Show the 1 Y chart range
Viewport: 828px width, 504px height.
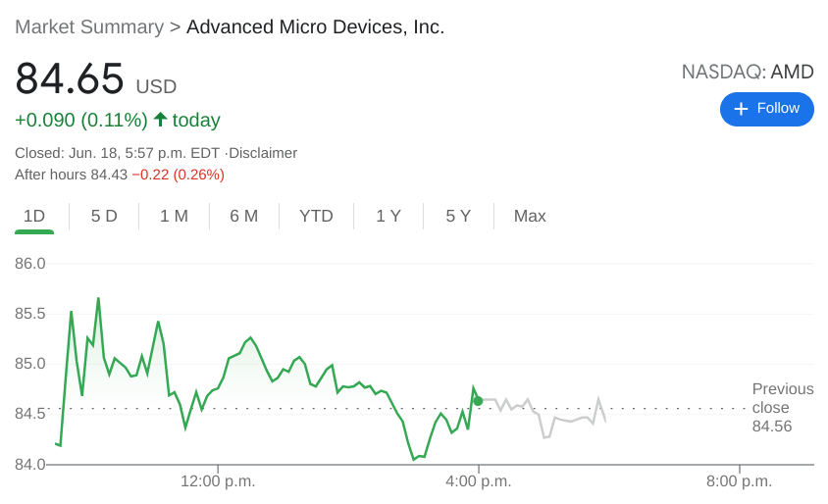coord(388,216)
